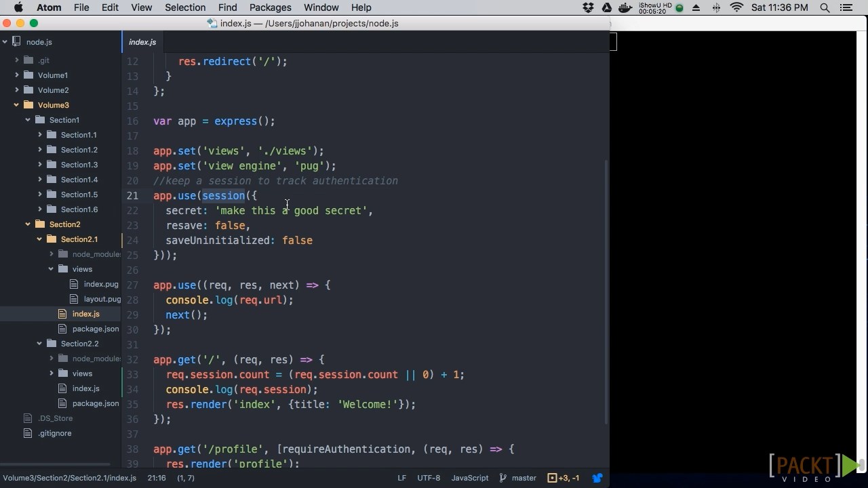Collapse the views folder under Section2.1
The image size is (868, 488).
tap(51, 269)
